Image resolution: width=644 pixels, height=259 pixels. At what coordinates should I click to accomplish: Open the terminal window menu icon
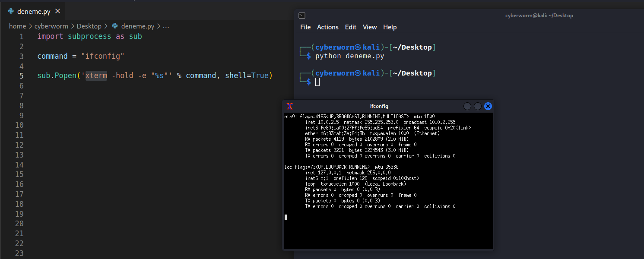click(302, 16)
